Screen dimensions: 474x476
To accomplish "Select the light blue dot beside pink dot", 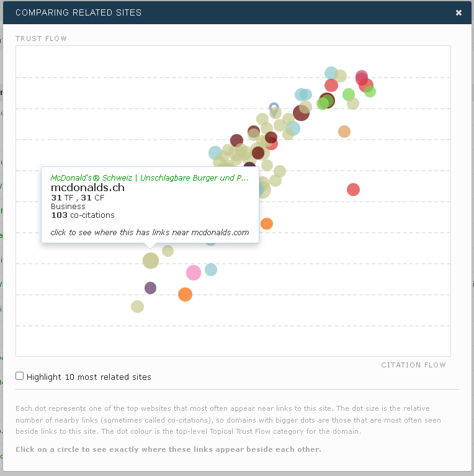I will click(211, 269).
